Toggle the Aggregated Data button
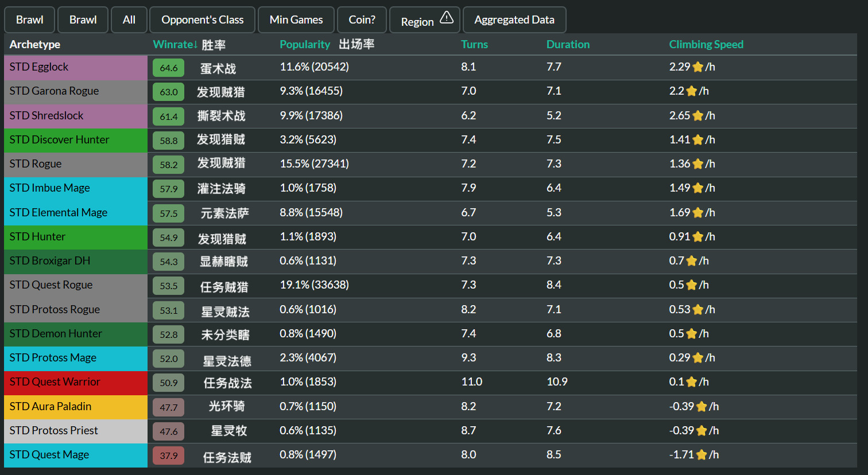This screenshot has height=475, width=868. point(514,20)
